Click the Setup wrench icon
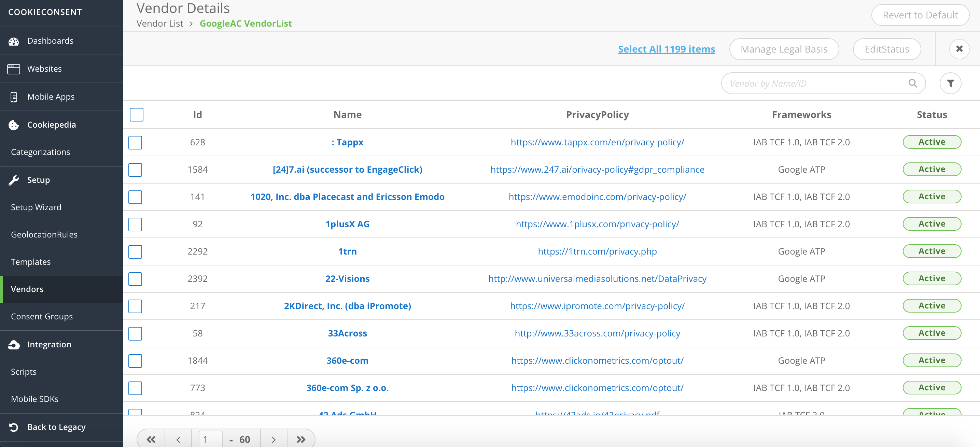 [x=14, y=180]
